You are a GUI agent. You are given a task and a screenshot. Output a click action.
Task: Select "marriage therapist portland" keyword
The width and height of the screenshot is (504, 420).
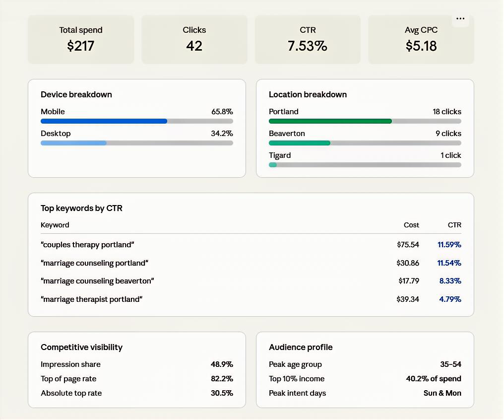click(92, 299)
